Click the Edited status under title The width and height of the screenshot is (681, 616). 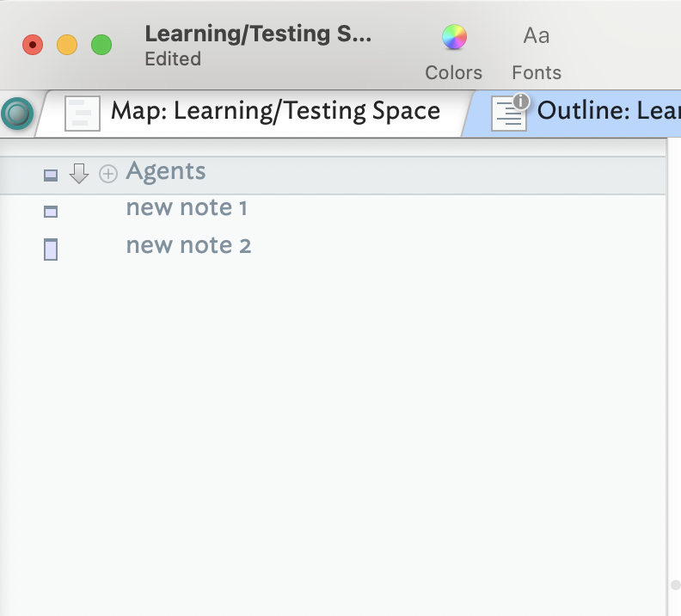(x=173, y=59)
